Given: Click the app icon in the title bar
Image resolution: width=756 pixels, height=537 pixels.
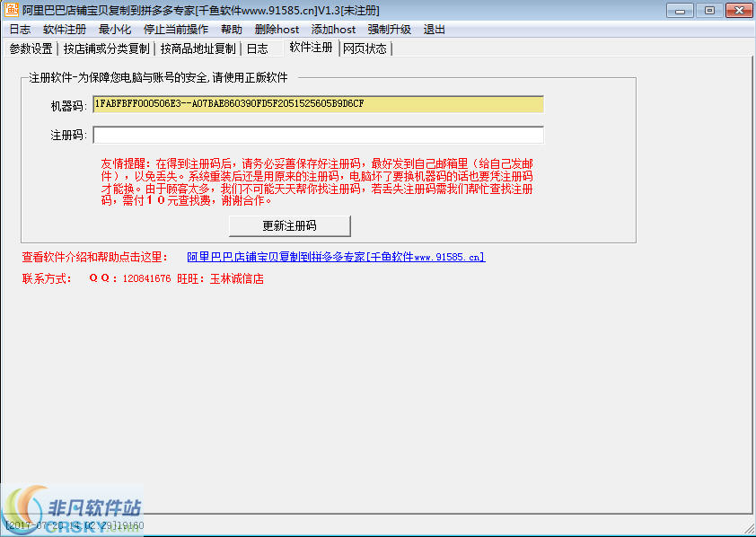Looking at the screenshot, I should tap(11, 10).
